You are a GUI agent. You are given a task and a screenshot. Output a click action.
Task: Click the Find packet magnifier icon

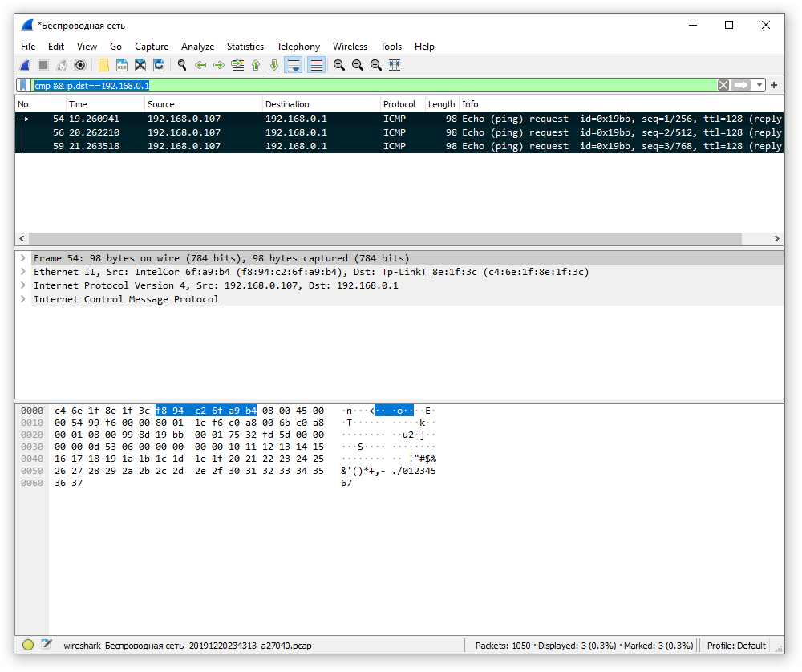[182, 65]
